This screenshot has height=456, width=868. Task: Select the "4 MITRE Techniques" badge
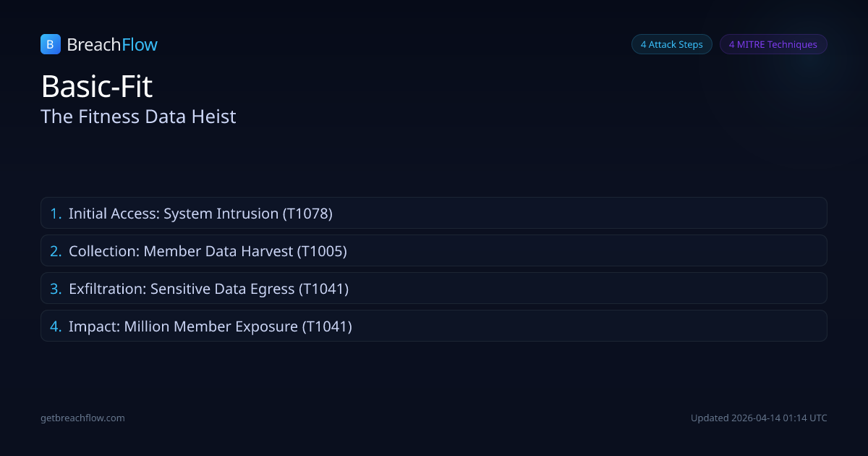point(773,44)
